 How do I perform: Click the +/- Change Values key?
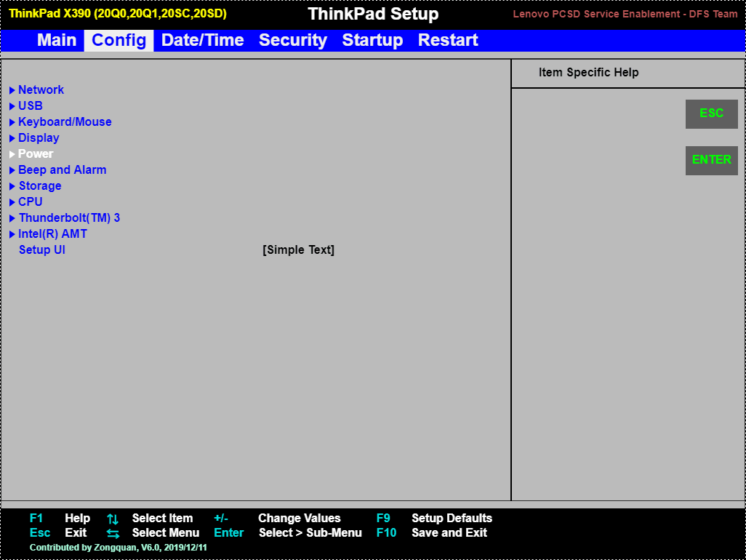click(221, 518)
